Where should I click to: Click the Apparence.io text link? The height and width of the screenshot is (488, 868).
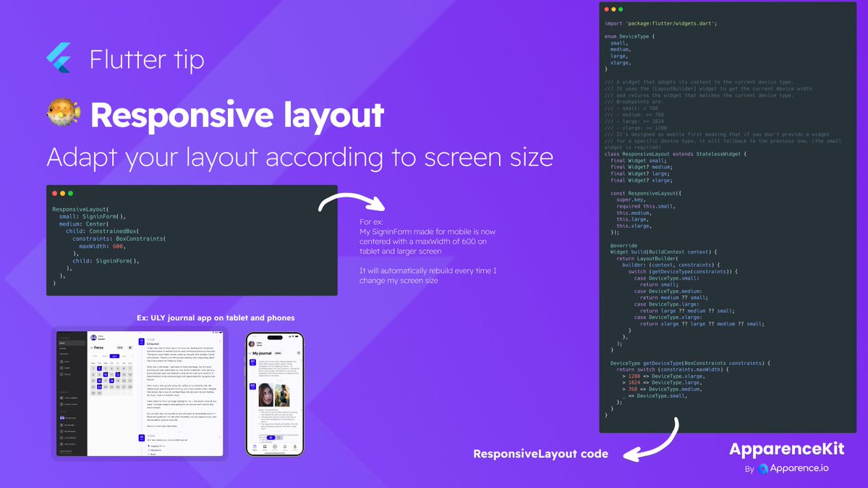(x=801, y=468)
